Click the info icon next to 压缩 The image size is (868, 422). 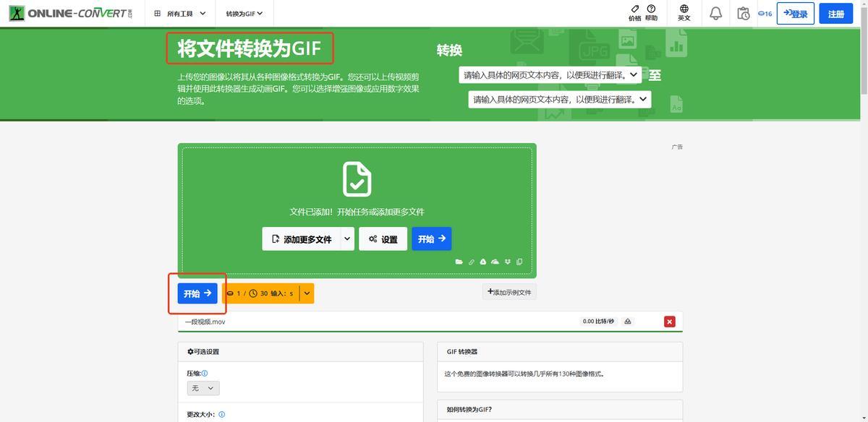(x=205, y=374)
